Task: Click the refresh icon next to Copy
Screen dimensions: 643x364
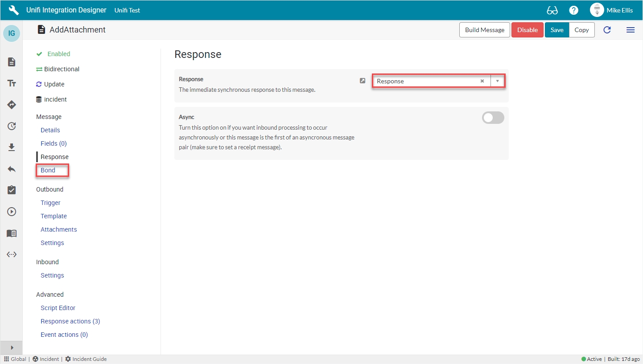Action: (x=607, y=30)
